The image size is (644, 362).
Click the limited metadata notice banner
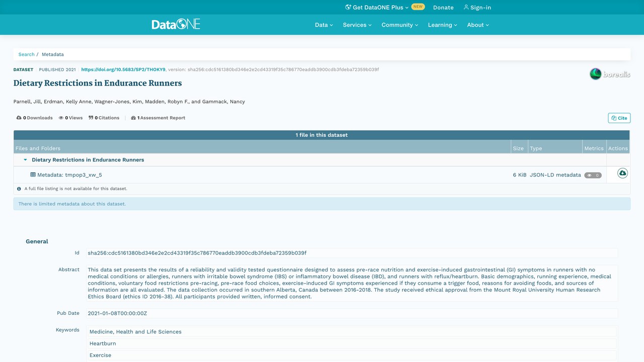pyautogui.click(x=321, y=204)
